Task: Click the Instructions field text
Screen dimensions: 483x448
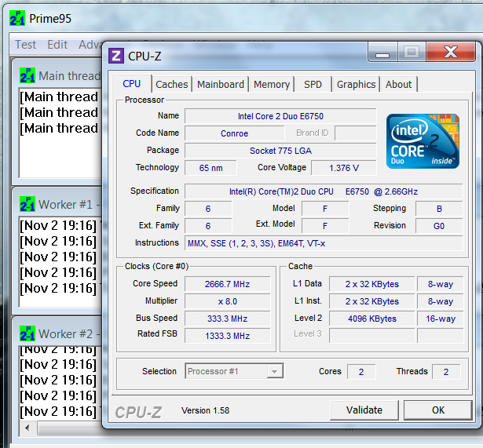Action: (324, 243)
